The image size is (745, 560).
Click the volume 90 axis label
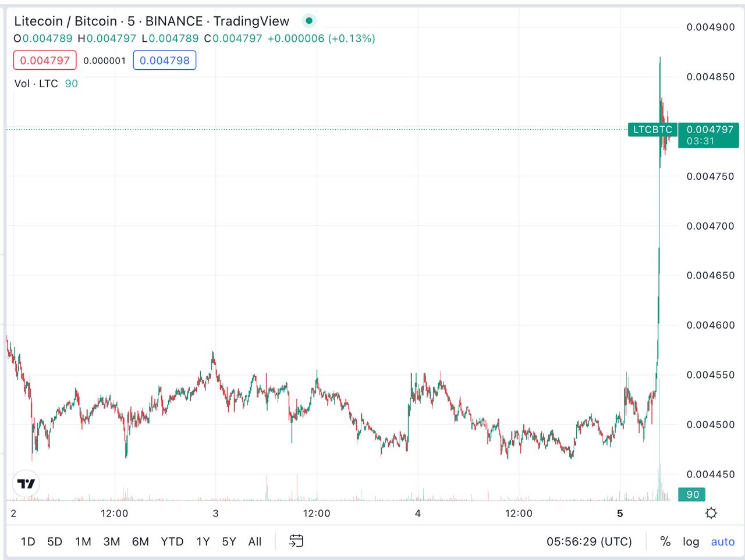coord(692,494)
